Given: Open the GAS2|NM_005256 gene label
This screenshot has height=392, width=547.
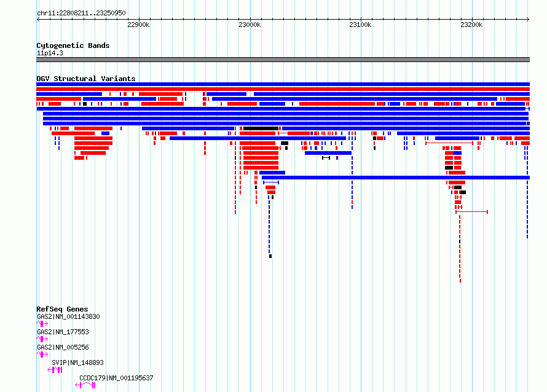Looking at the screenshot, I should tap(63, 347).
